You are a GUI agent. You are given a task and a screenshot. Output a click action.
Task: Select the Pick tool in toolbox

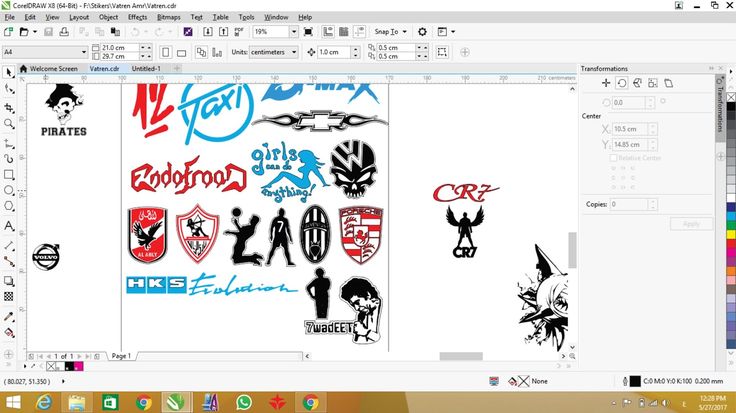pyautogui.click(x=8, y=72)
